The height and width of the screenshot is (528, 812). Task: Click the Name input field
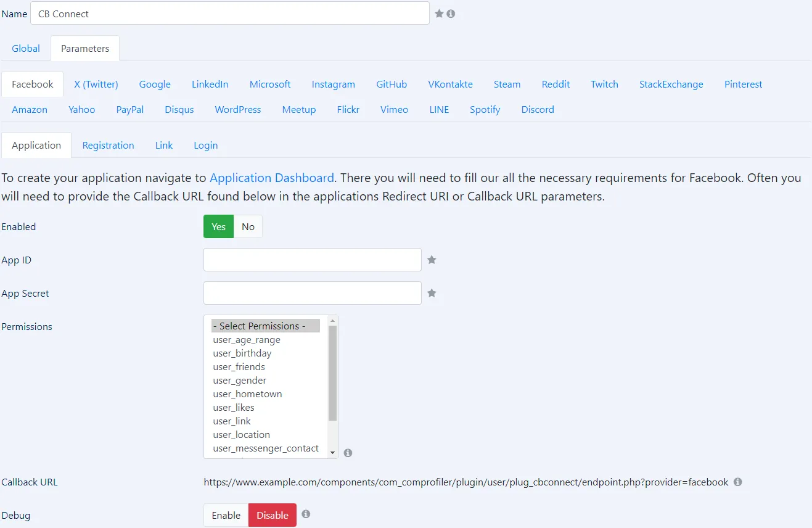tap(230, 14)
